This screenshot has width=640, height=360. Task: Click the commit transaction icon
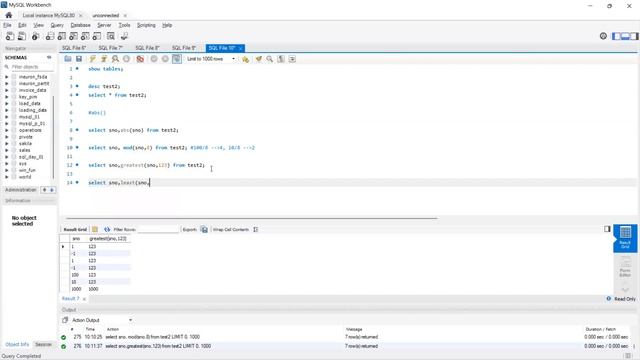click(154, 59)
